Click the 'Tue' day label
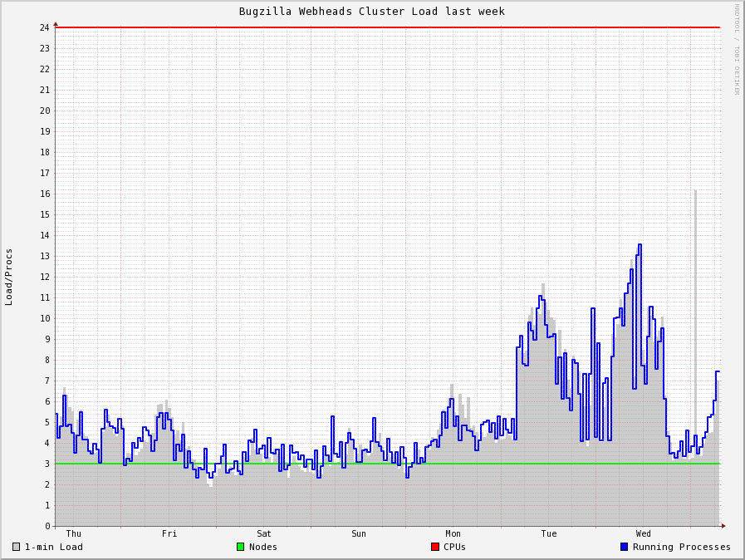The image size is (745, 560). (x=549, y=533)
